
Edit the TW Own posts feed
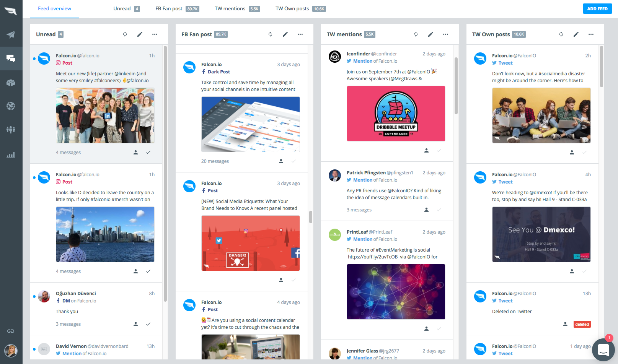(x=576, y=34)
